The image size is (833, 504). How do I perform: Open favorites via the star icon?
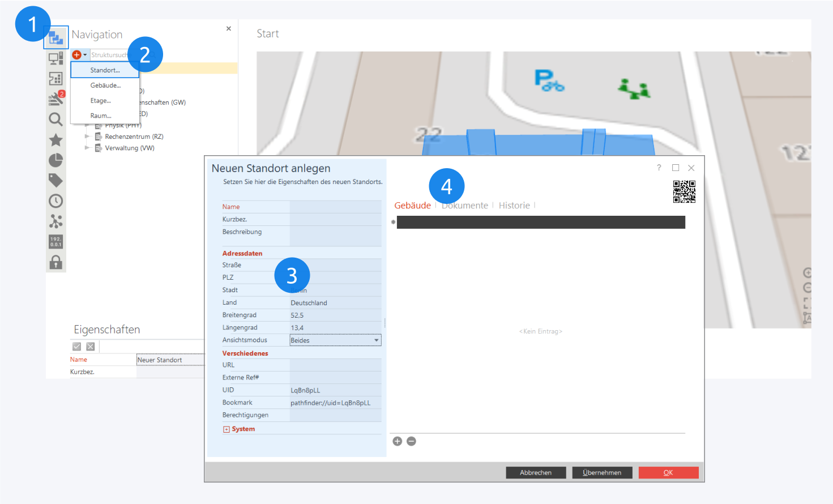[55, 140]
